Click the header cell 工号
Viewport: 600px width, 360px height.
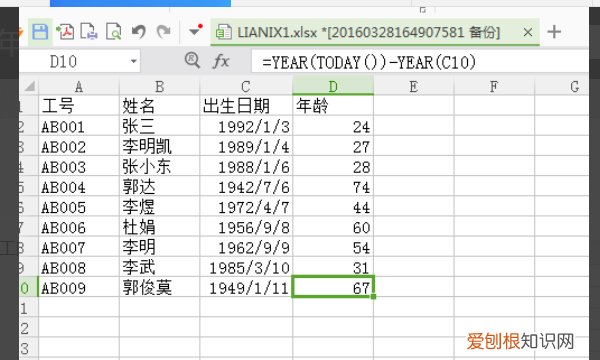tap(79, 106)
